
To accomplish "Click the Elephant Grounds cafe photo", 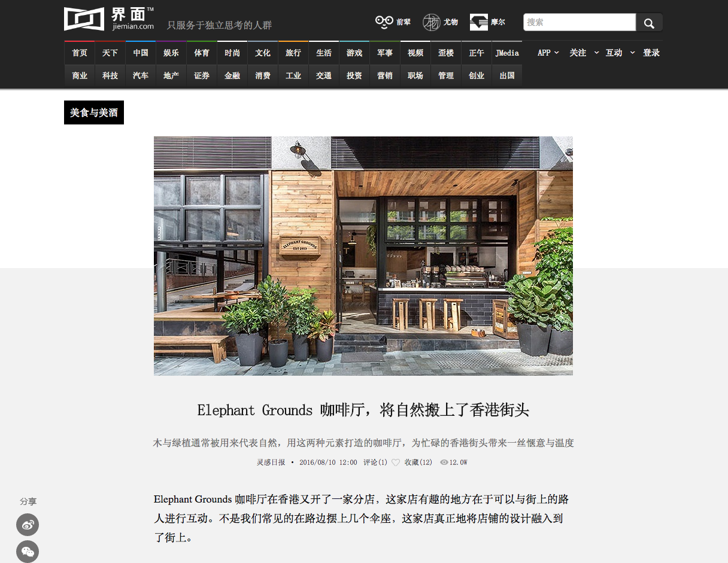I will point(363,256).
